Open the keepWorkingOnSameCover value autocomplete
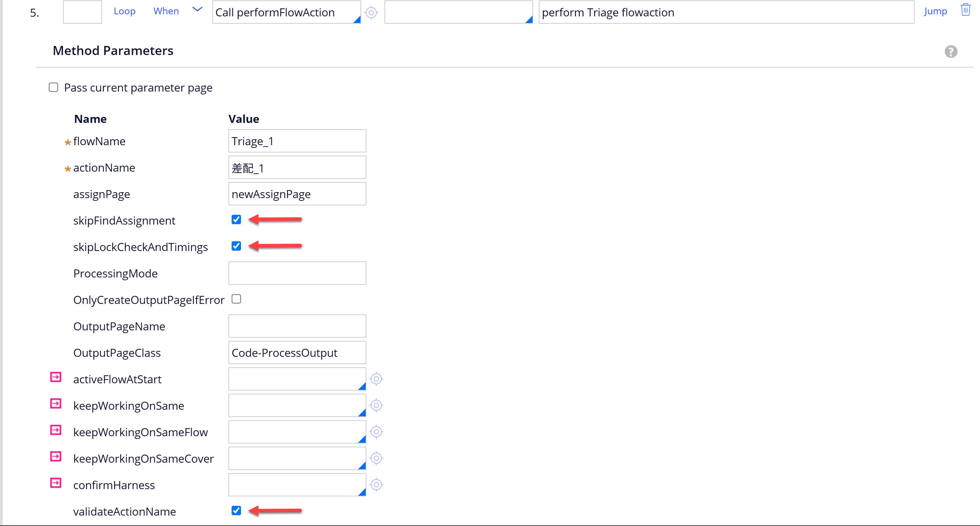Screen dimensions: 980x526 pyautogui.click(x=297, y=458)
